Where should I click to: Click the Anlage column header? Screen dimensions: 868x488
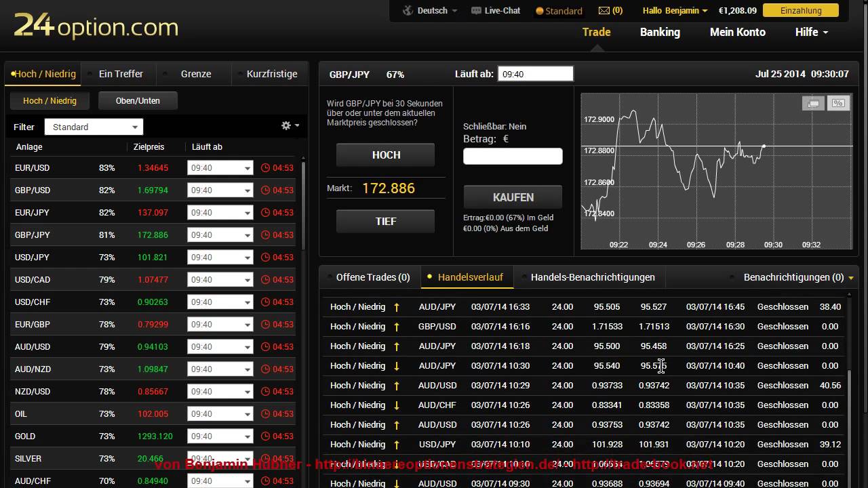click(x=29, y=147)
